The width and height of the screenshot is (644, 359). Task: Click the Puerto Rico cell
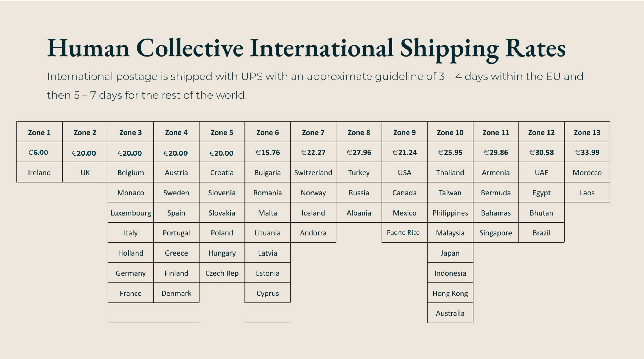tap(403, 233)
